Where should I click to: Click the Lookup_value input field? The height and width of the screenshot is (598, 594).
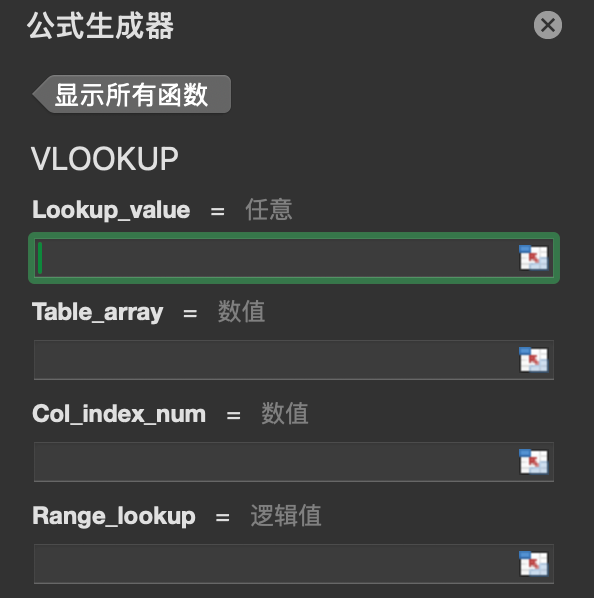click(x=294, y=258)
